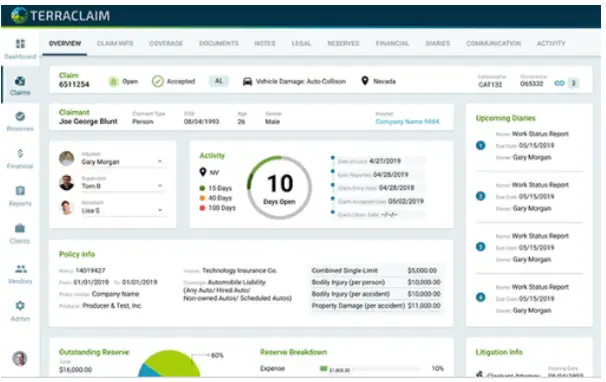Click claim number 6511254
Image resolution: width=606 pixels, height=382 pixels.
point(74,84)
